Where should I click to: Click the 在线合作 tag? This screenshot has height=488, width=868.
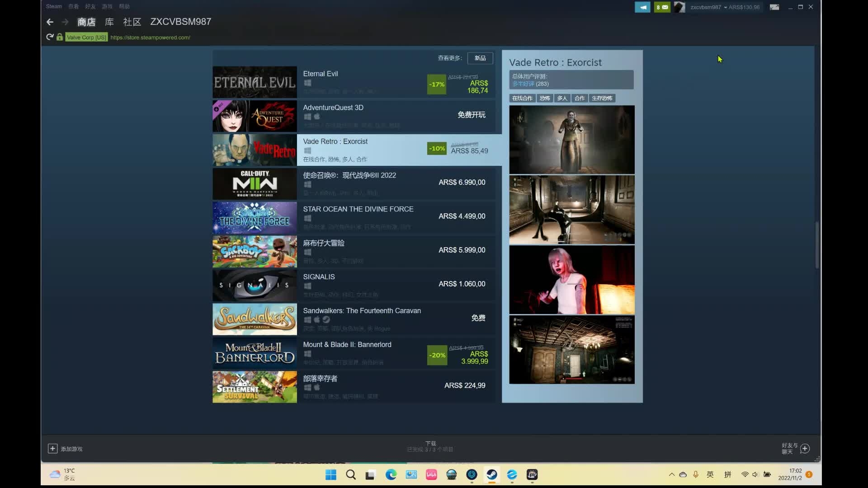[522, 98]
